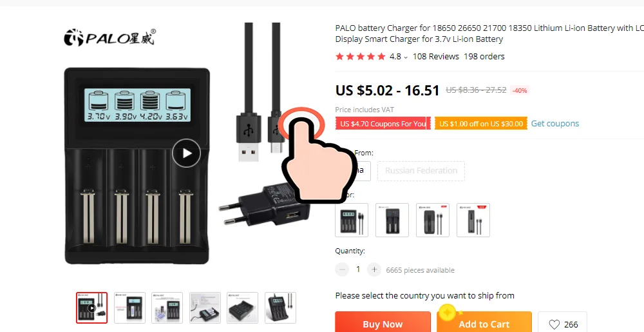View the fifth thumbnail of empty charger
The image size is (644, 332).
tap(242, 308)
